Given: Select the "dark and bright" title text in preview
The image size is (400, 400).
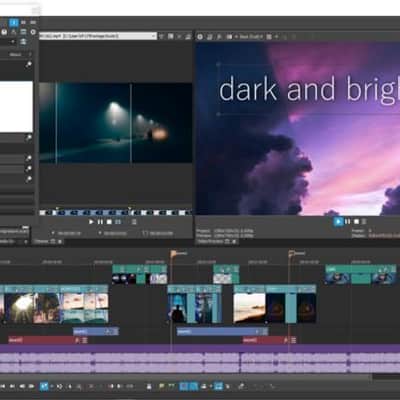Looking at the screenshot, I should pos(309,89).
